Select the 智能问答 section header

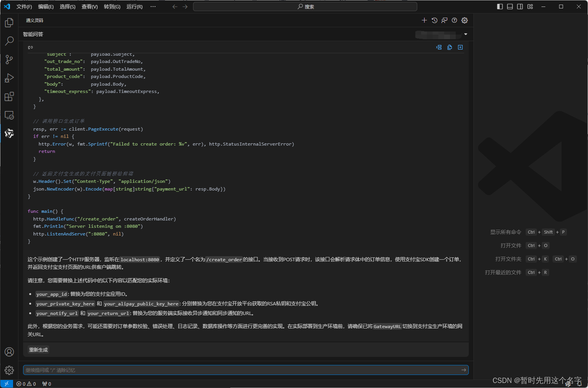33,34
